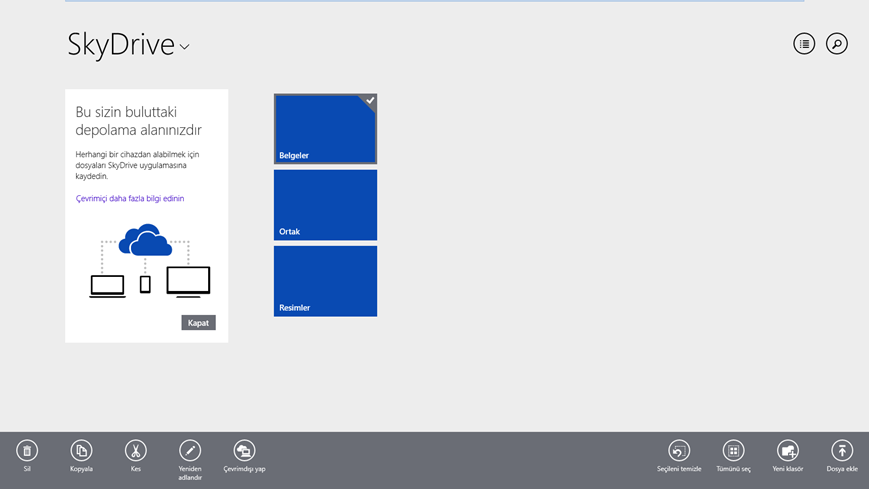Uncheck the Belgeler folder selection checkmark

point(370,101)
